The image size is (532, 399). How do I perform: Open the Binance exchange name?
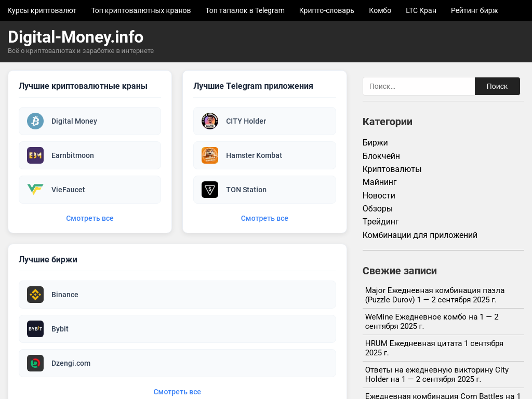click(x=64, y=295)
